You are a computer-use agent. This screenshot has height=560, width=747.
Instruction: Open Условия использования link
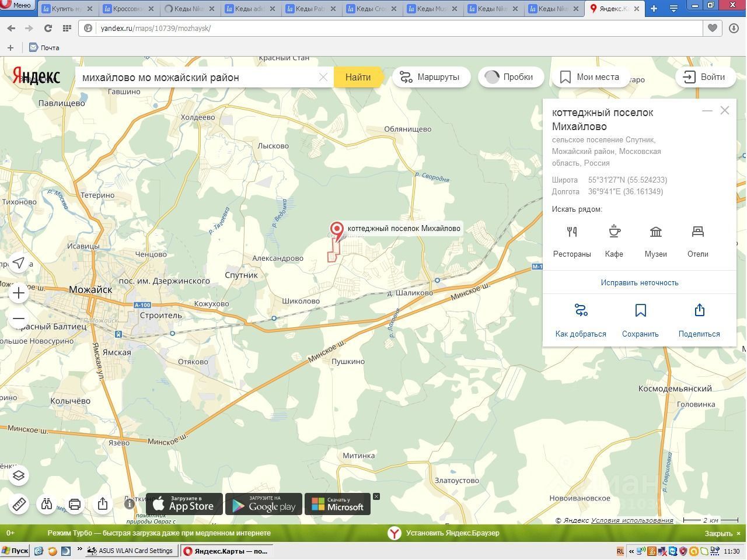point(632,520)
